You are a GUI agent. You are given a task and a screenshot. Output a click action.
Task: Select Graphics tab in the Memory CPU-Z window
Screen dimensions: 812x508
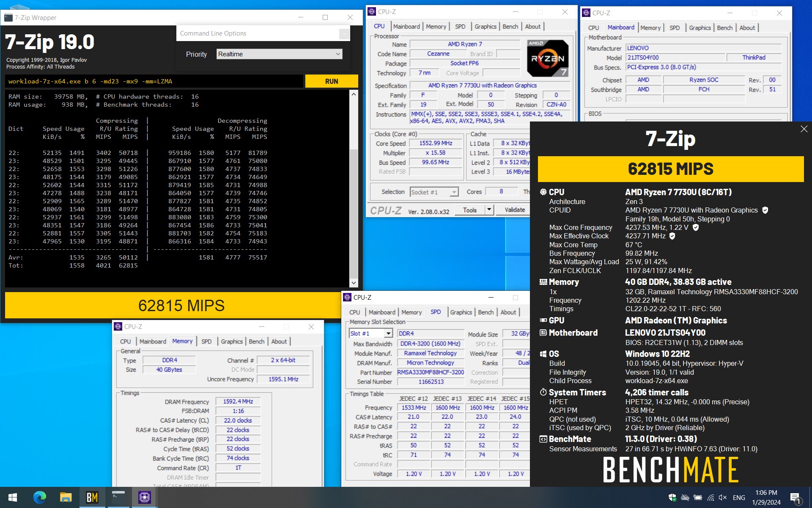(x=232, y=341)
